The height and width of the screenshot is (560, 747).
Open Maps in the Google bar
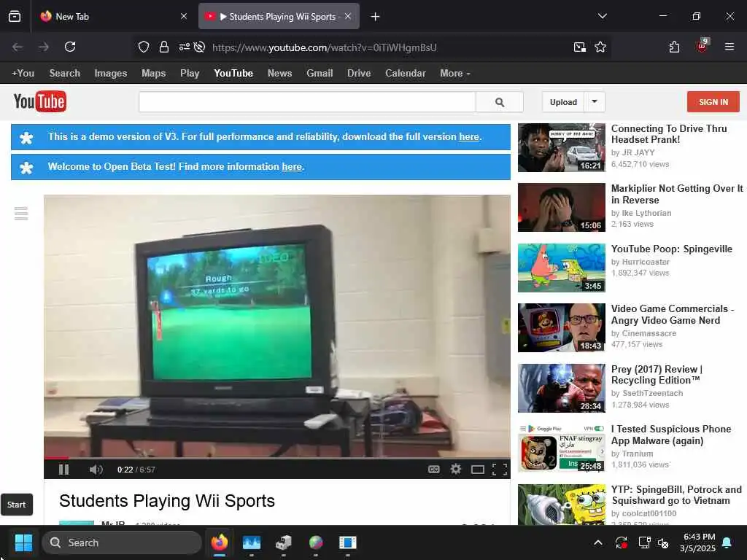point(153,74)
